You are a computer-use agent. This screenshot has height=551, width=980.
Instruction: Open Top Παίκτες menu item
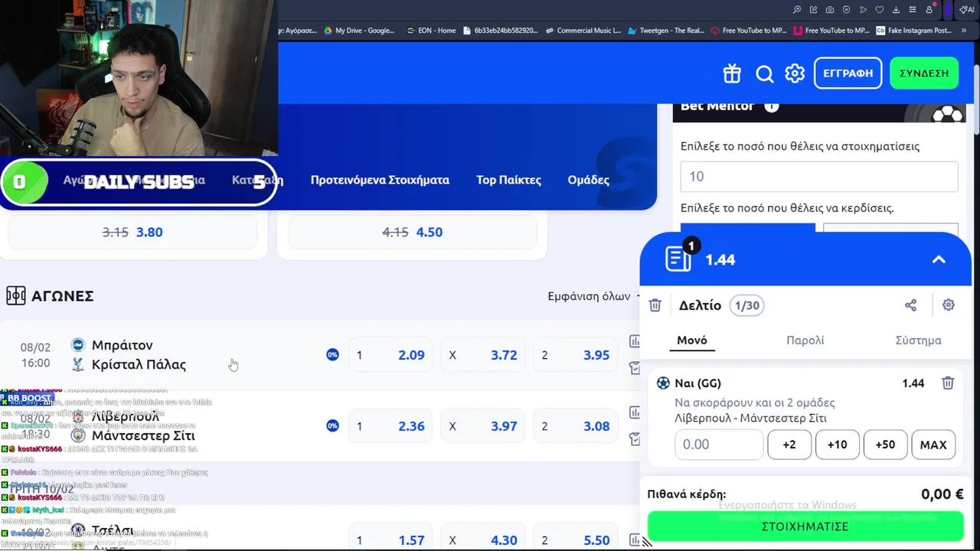click(x=508, y=180)
